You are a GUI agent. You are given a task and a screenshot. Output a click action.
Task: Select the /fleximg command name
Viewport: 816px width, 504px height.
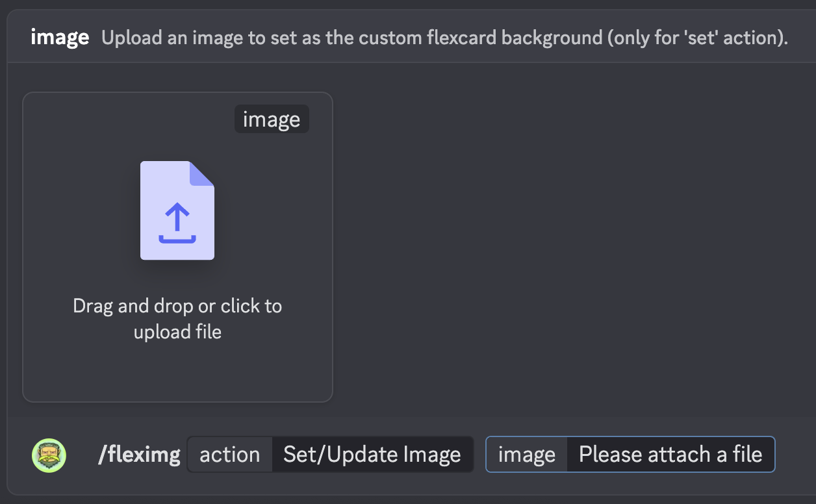tap(139, 455)
